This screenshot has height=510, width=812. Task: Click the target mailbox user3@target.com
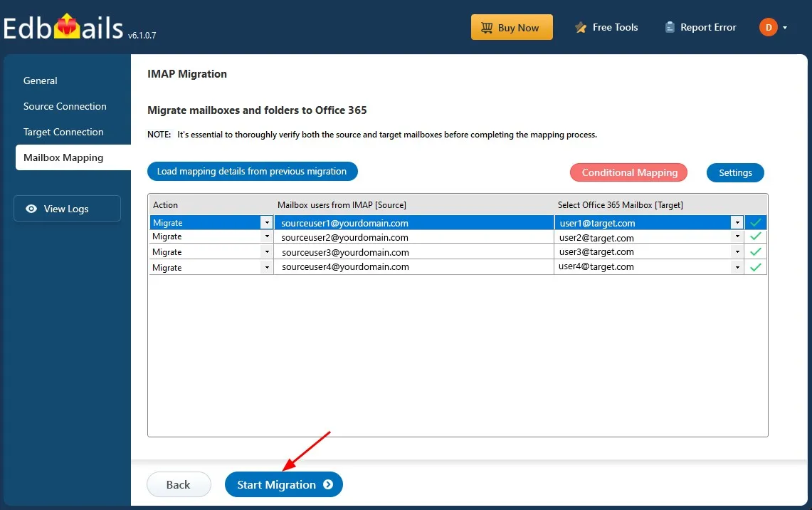596,251
